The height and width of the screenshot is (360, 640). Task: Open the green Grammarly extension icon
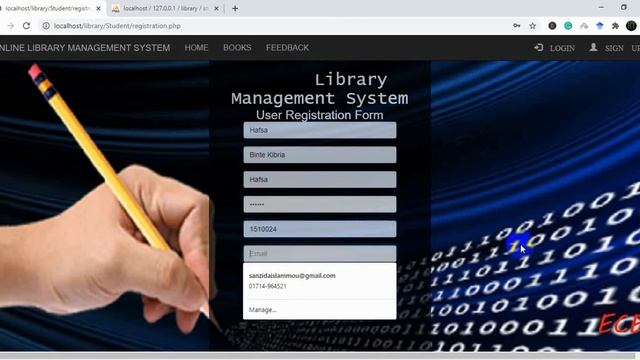(568, 26)
